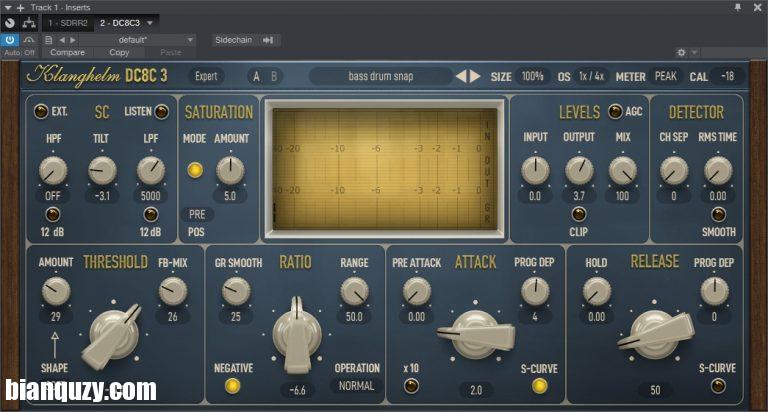
Task: Expand the Track 1 Inserts triangle
Action: click(x=7, y=8)
